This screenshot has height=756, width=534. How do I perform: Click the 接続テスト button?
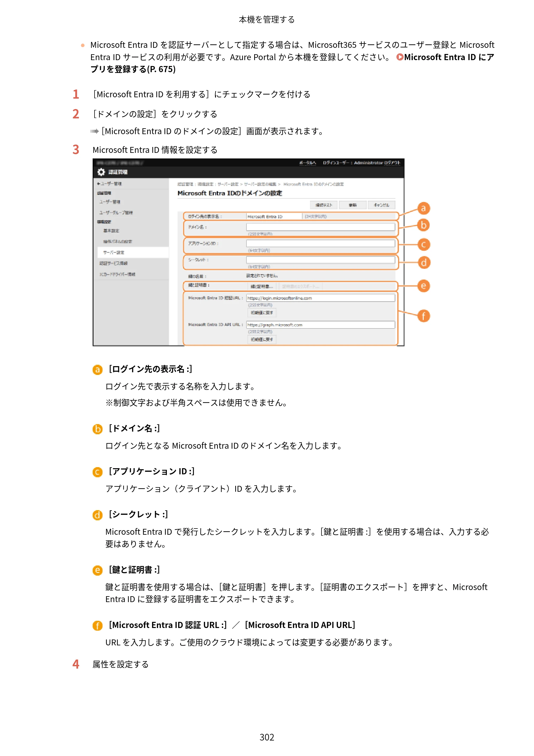(324, 205)
